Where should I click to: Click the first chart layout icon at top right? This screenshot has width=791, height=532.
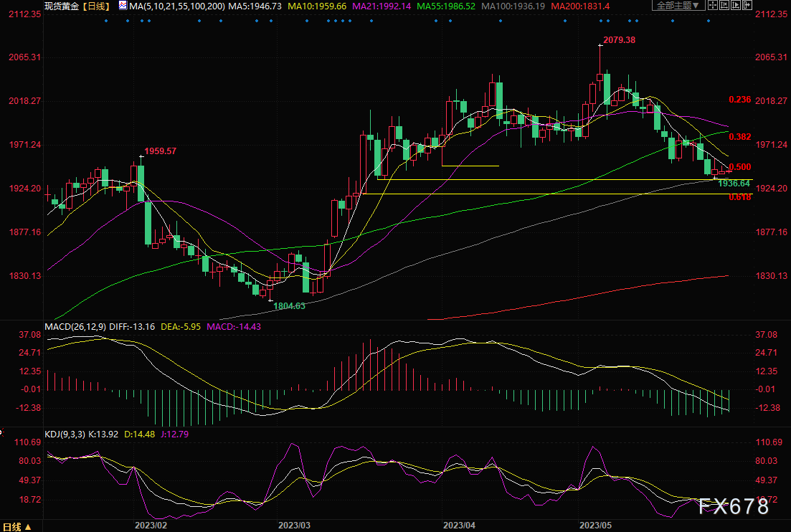(x=713, y=6)
